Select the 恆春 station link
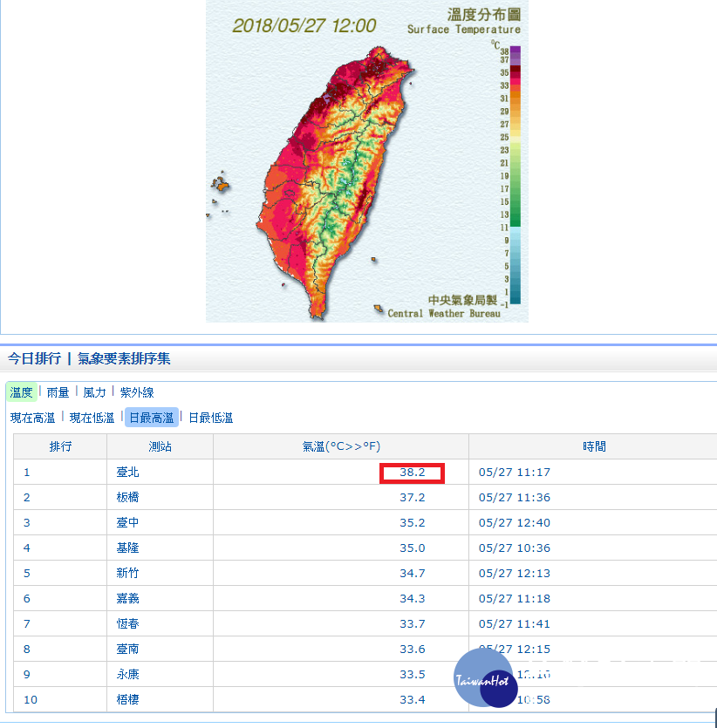 [127, 623]
